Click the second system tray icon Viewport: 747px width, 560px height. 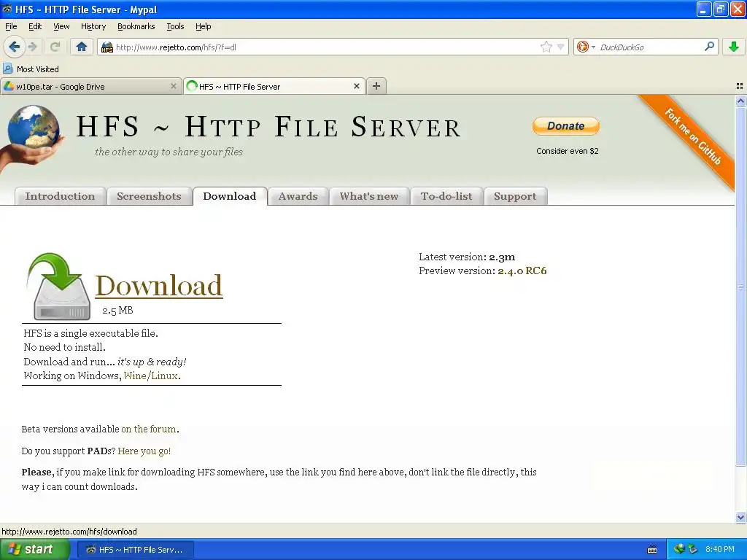693,549
